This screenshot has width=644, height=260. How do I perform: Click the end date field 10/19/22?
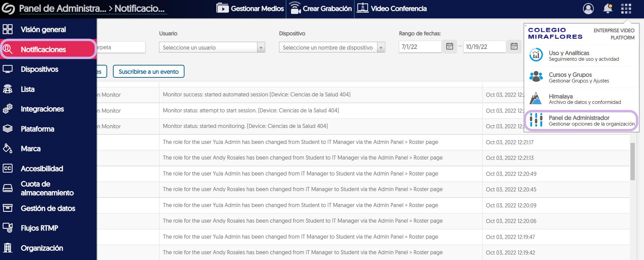click(485, 47)
